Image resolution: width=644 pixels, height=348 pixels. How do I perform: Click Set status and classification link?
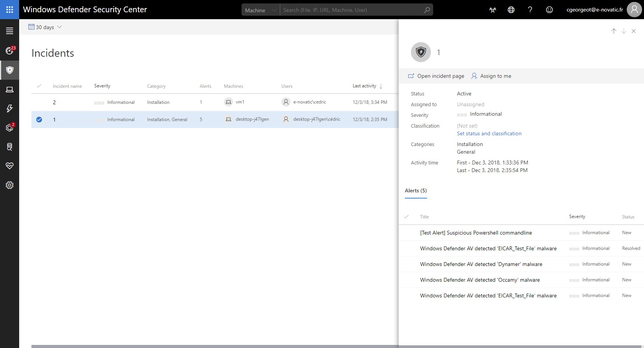click(x=489, y=133)
